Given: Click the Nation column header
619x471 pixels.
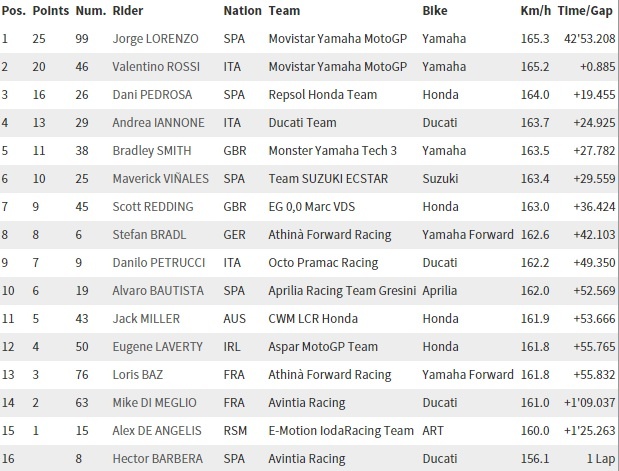Looking at the screenshot, I should coord(243,11).
